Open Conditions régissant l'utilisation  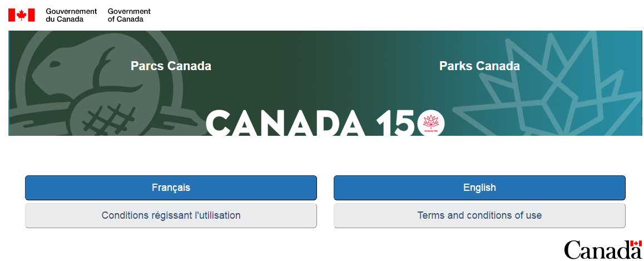pyautogui.click(x=171, y=215)
